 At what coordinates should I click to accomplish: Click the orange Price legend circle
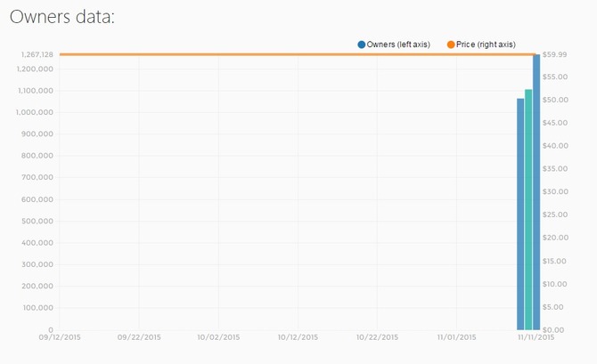(451, 44)
